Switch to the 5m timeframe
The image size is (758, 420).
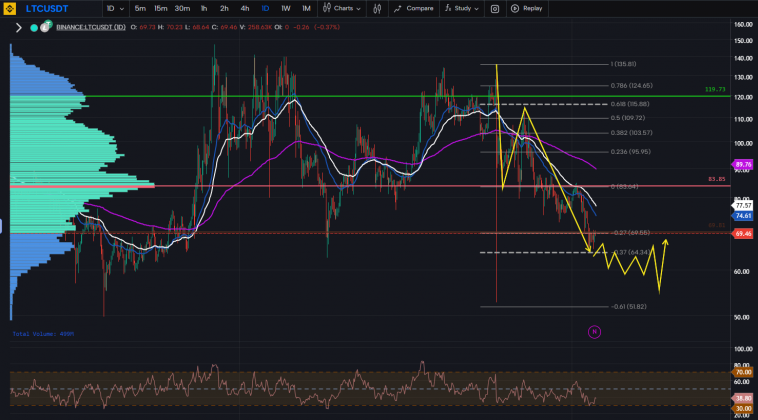click(140, 8)
